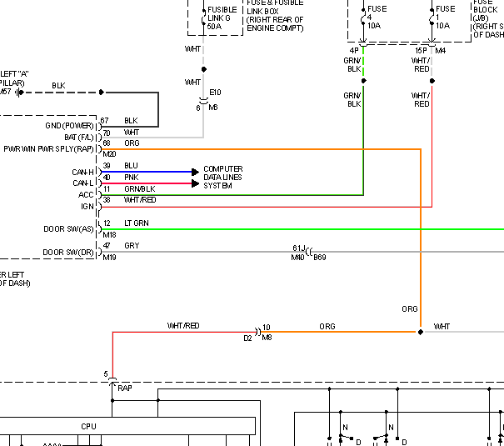This screenshot has width=504, height=446.
Task: Click pin number 68
Action: coord(107,143)
